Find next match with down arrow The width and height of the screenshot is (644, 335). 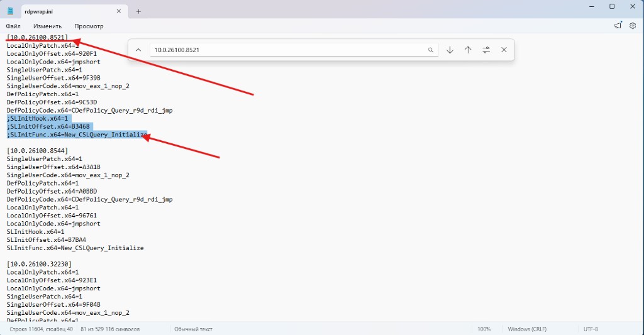(450, 50)
